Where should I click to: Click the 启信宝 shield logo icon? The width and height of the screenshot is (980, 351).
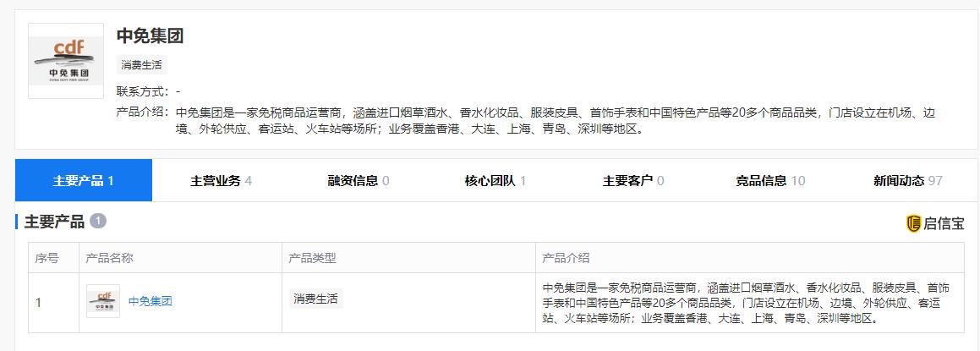pyautogui.click(x=913, y=223)
